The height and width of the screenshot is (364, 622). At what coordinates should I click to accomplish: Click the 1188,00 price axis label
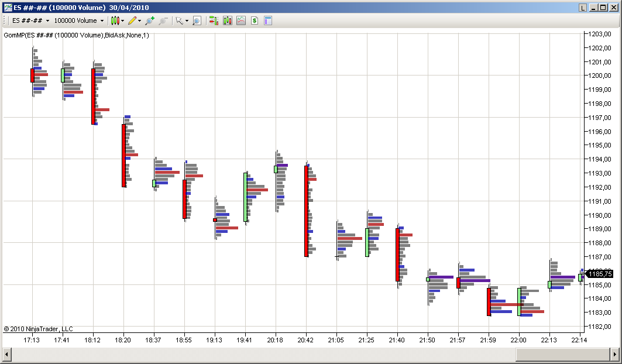point(600,243)
